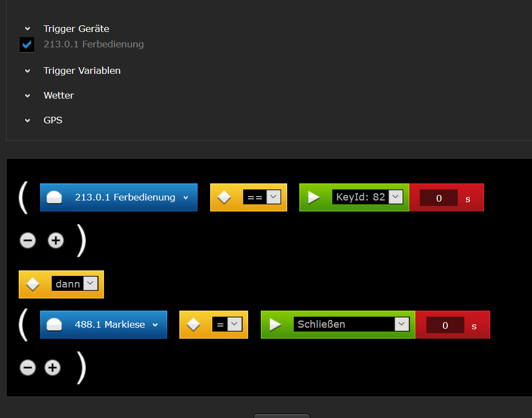Image resolution: width=532 pixels, height=418 pixels.
Task: Click the plus icon below the Markiese row
Action: pos(52,368)
